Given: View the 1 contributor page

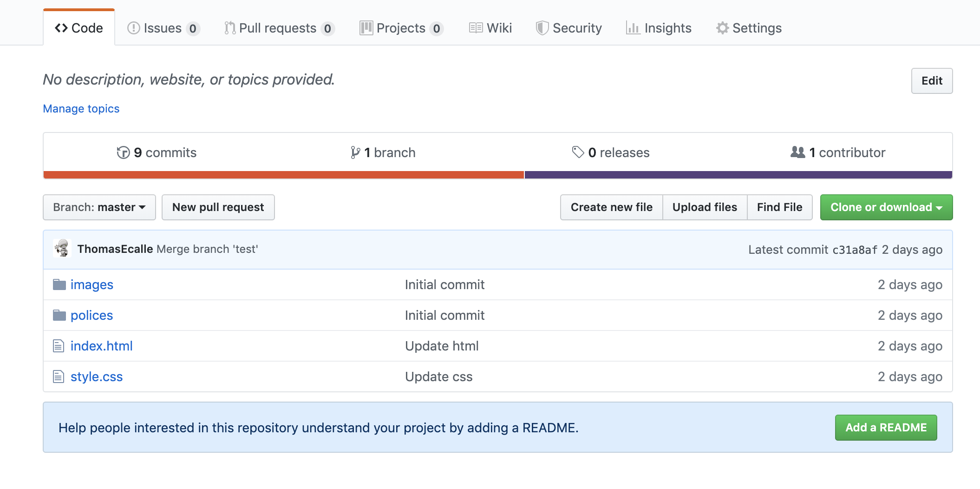Looking at the screenshot, I should [x=838, y=152].
